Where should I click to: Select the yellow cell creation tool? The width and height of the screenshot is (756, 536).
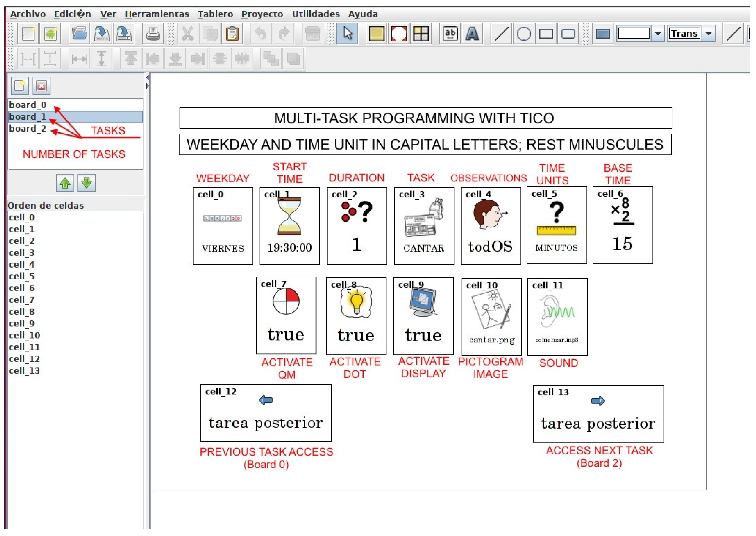click(376, 34)
